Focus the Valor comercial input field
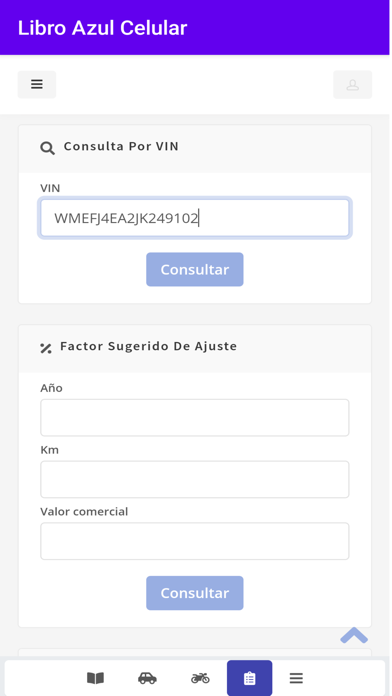The image size is (392, 696). [195, 541]
